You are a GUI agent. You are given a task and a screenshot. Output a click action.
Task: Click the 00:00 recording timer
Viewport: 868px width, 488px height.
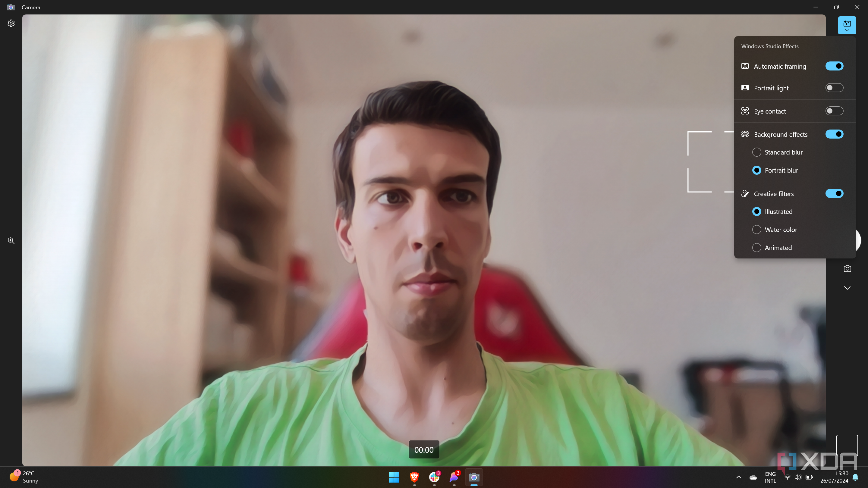click(x=424, y=450)
